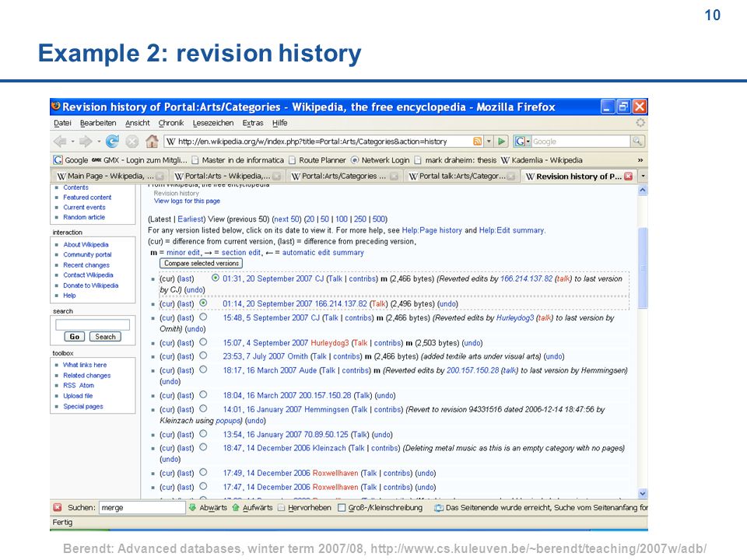This screenshot has width=747, height=560.
Task: Open Route Planner bookmark
Action: pos(317,160)
